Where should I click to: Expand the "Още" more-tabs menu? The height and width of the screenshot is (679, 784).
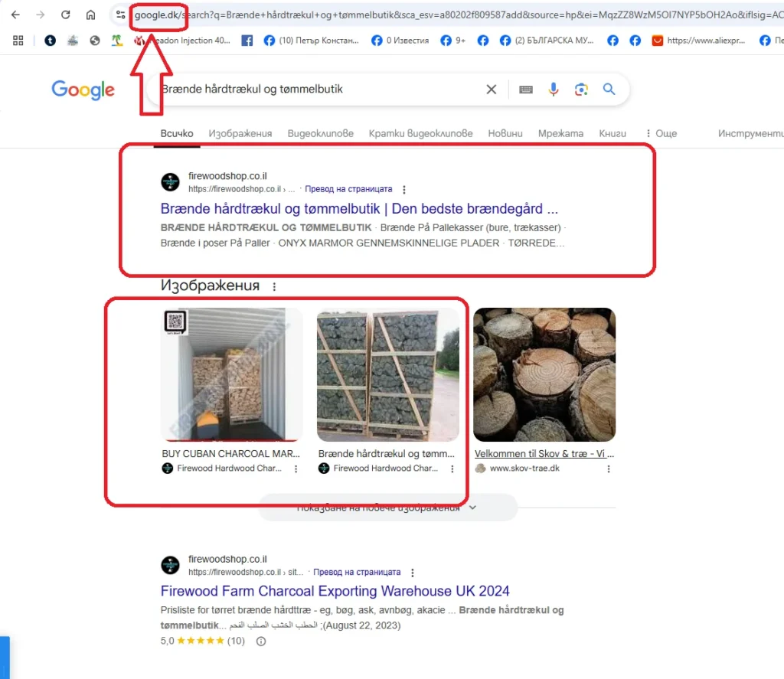tap(661, 133)
